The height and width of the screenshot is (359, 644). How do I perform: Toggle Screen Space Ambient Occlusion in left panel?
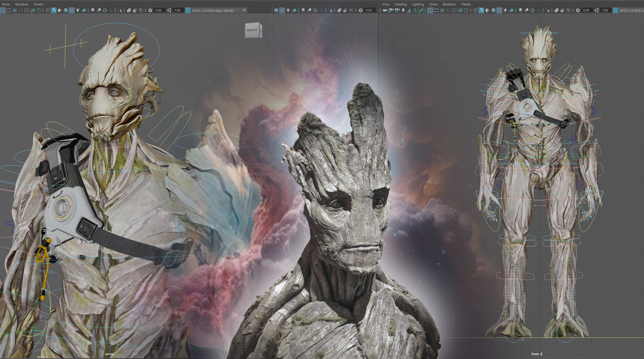(x=93, y=10)
